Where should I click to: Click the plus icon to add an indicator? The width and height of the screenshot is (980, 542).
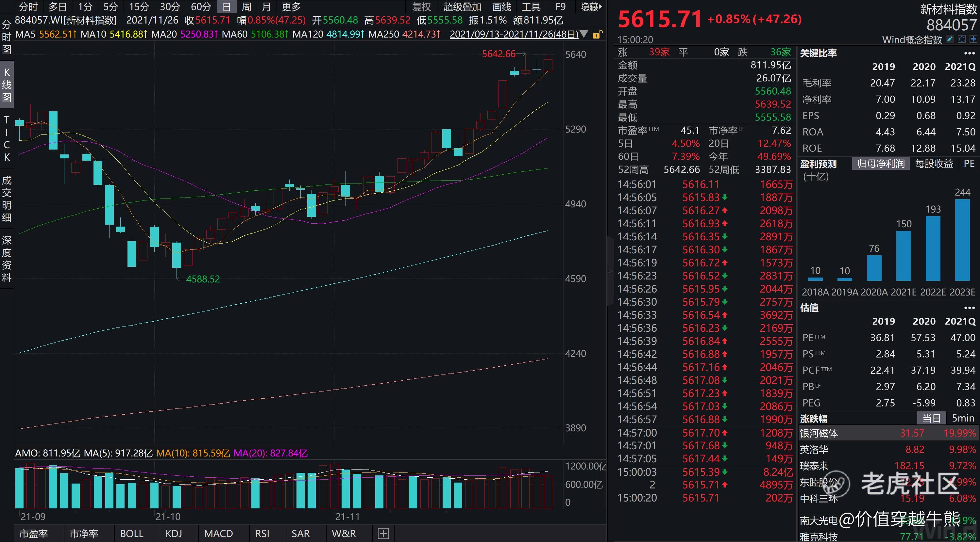(383, 533)
